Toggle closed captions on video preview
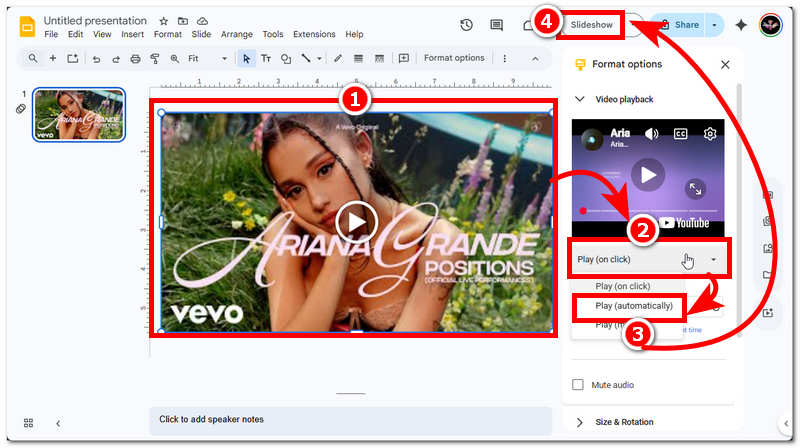Image resolution: width=800 pixels, height=448 pixels. click(x=680, y=134)
